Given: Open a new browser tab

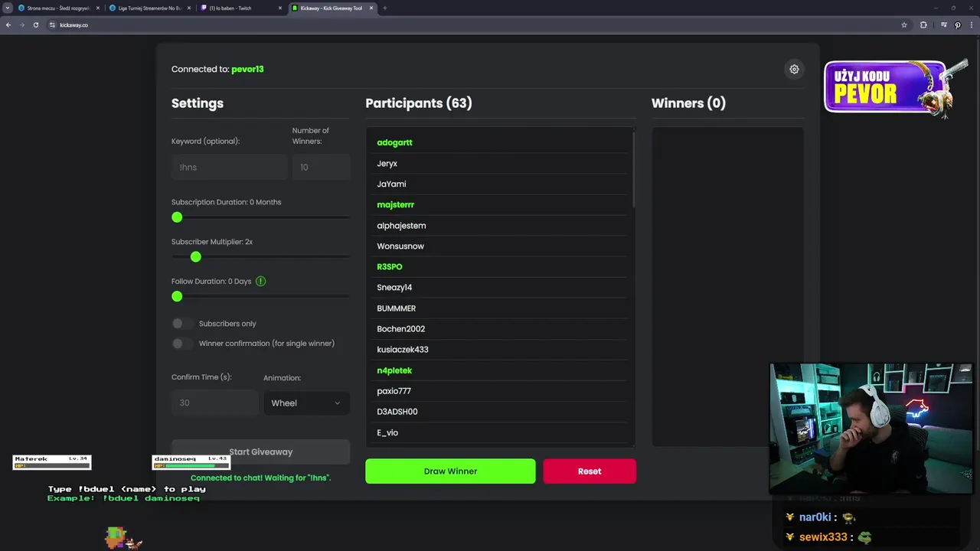Looking at the screenshot, I should coord(384,8).
